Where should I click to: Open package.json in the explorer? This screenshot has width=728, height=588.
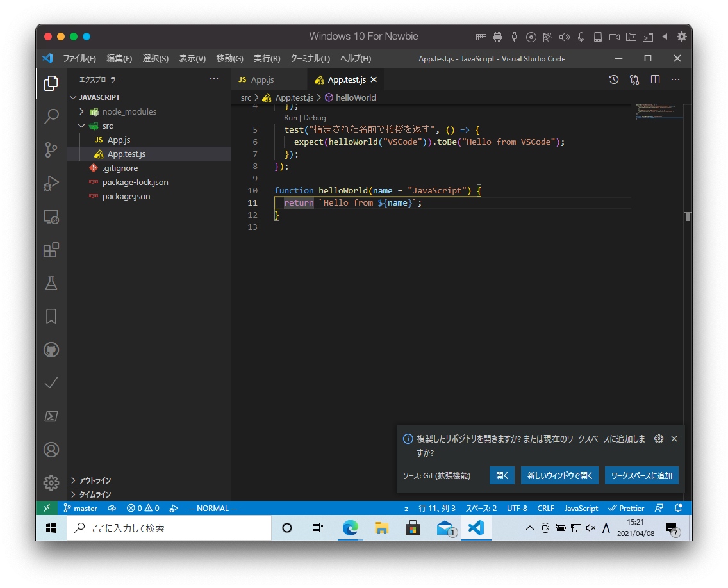(126, 197)
